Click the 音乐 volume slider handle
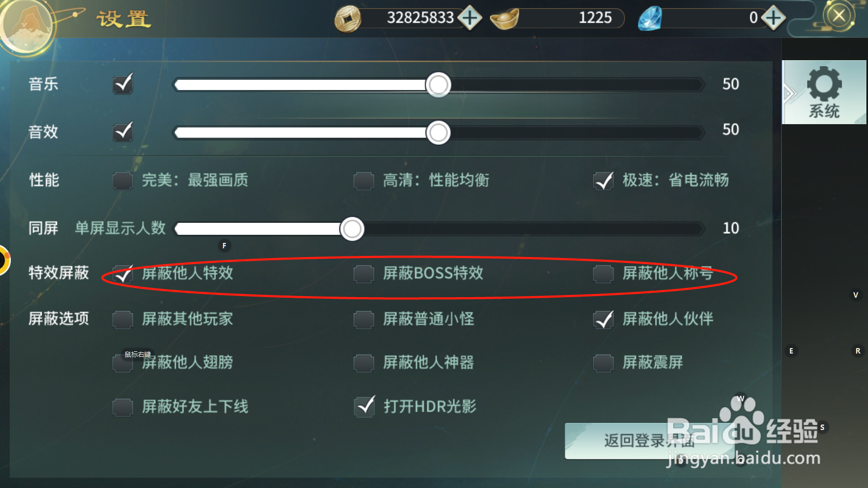 coord(438,85)
